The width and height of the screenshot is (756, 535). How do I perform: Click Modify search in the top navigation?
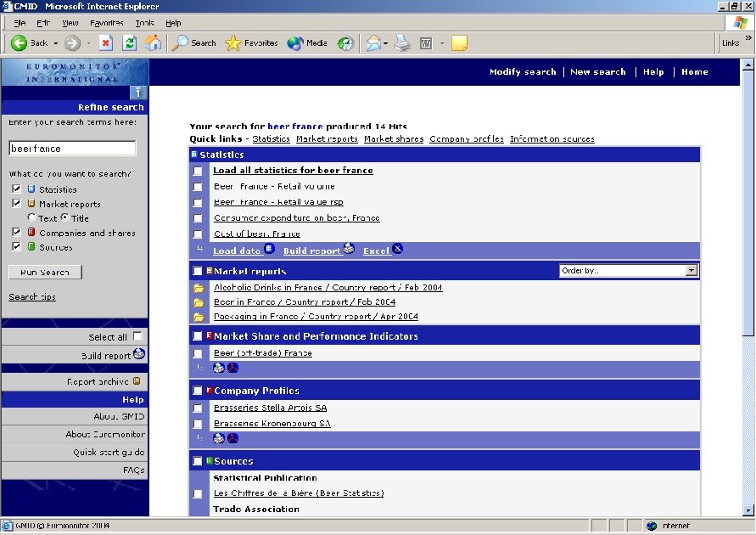pyautogui.click(x=523, y=72)
